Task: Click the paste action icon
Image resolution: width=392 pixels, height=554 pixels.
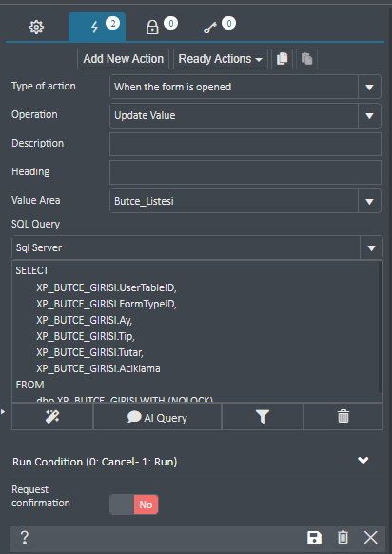Action: [x=306, y=59]
